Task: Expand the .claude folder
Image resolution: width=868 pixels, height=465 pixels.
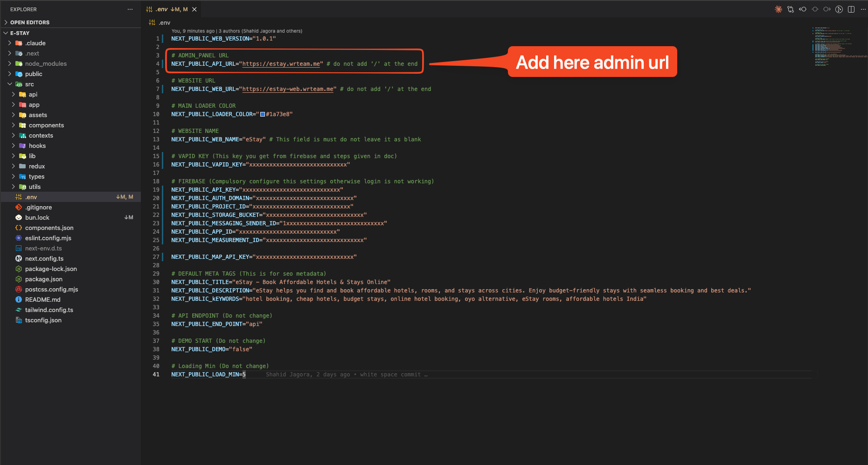Action: [x=35, y=43]
